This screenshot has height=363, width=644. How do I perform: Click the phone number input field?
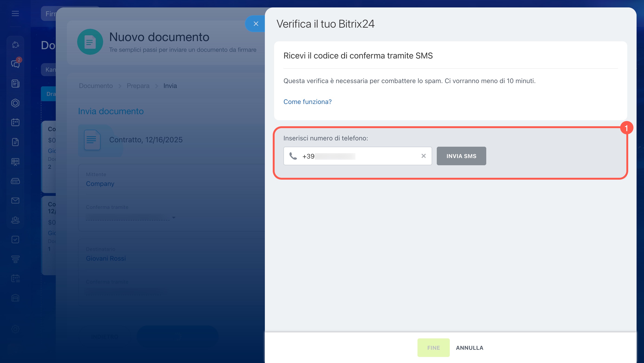(x=362, y=156)
